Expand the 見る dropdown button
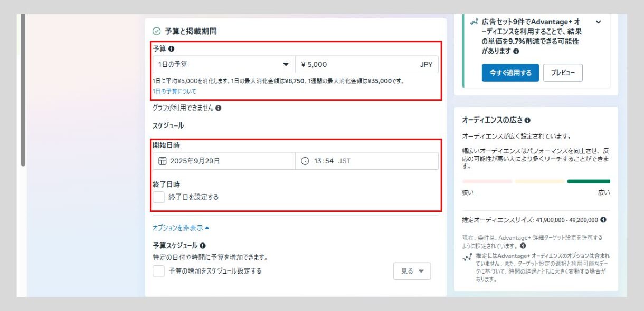 click(412, 271)
